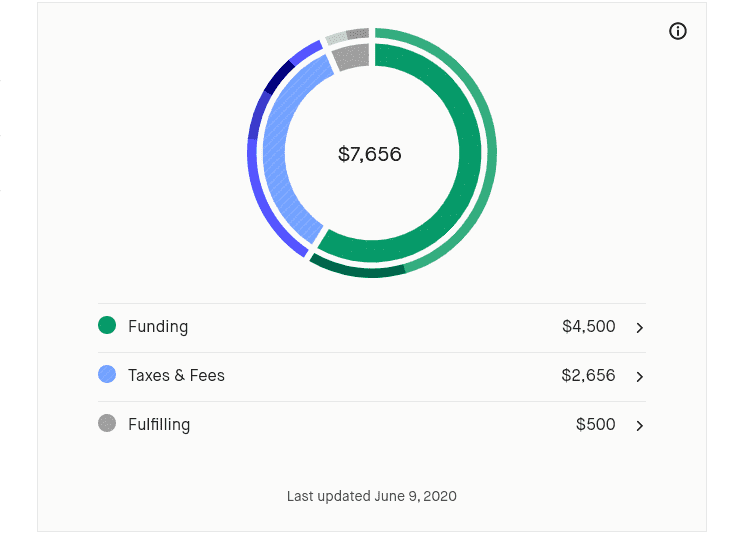Select the navy outer ring segment
The height and width of the screenshot is (538, 744).
(280, 76)
